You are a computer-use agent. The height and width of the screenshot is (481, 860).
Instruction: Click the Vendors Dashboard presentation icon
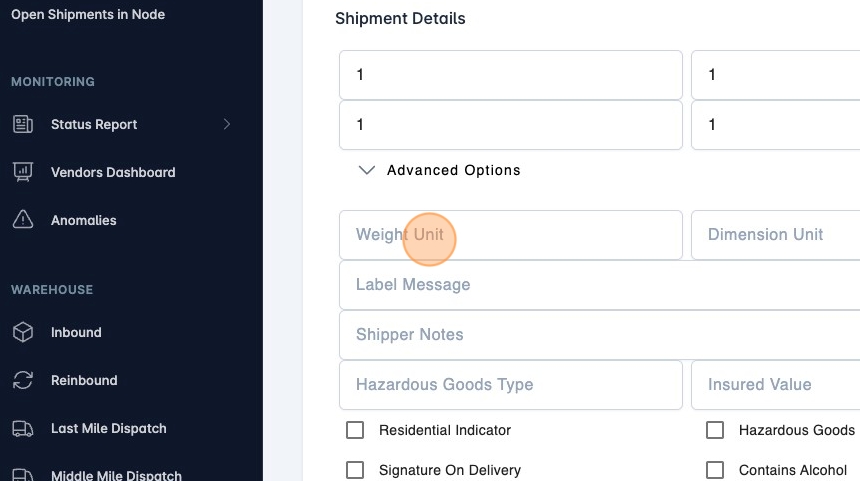point(22,172)
